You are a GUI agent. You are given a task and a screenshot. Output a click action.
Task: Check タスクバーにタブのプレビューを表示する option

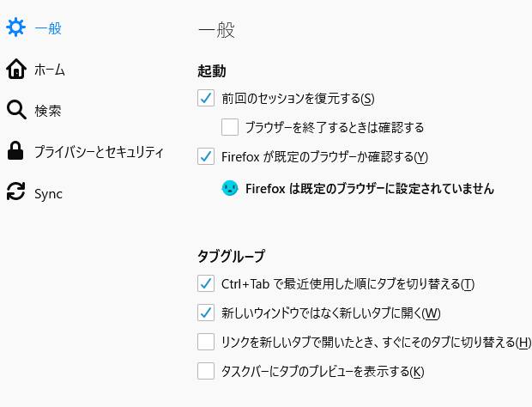pyautogui.click(x=206, y=371)
